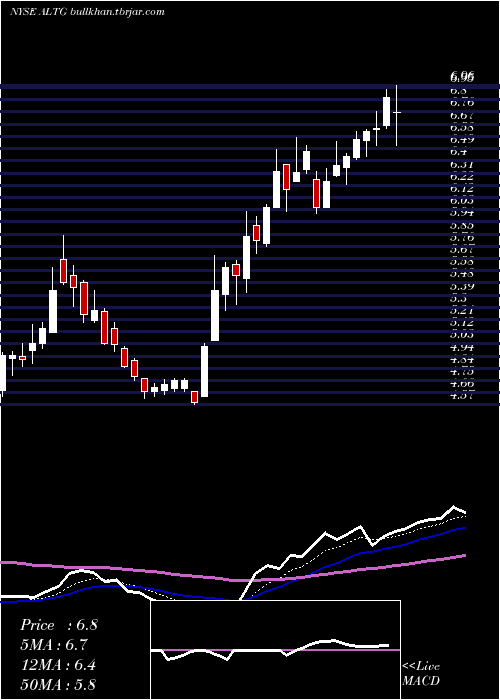Select the '12MA : 6.4' value
The image size is (500, 700).
pos(58,665)
